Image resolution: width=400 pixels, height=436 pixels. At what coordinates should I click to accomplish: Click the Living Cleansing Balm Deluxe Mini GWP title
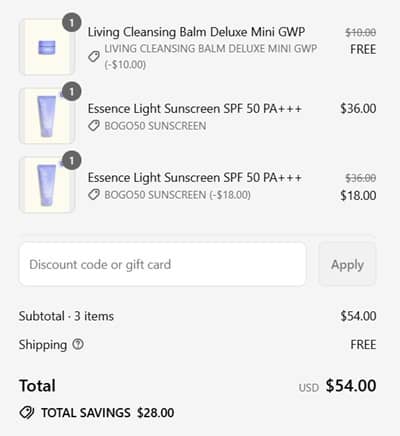[196, 32]
